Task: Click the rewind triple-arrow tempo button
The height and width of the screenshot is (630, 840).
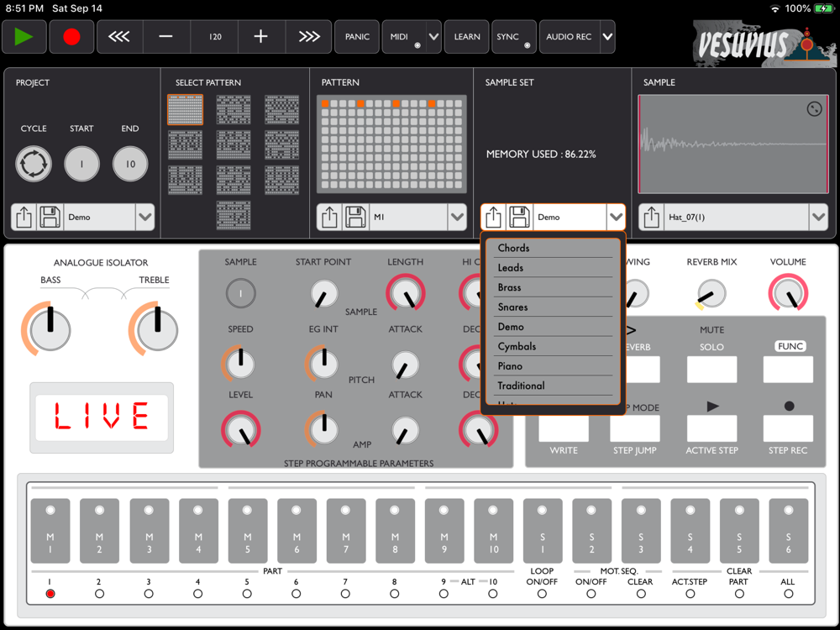Action: [119, 37]
